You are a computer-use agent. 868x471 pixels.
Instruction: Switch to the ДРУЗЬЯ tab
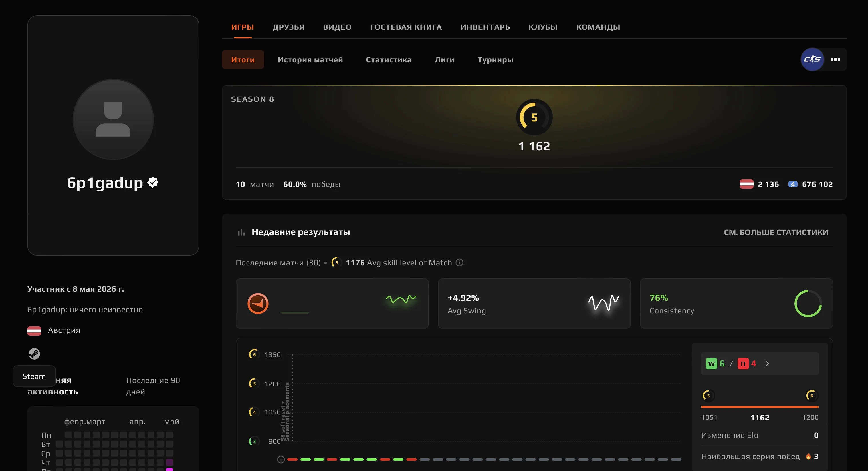(288, 27)
